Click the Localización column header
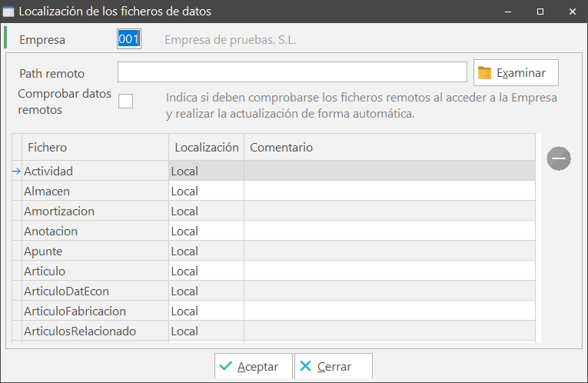This screenshot has height=383, width=588. click(x=206, y=147)
